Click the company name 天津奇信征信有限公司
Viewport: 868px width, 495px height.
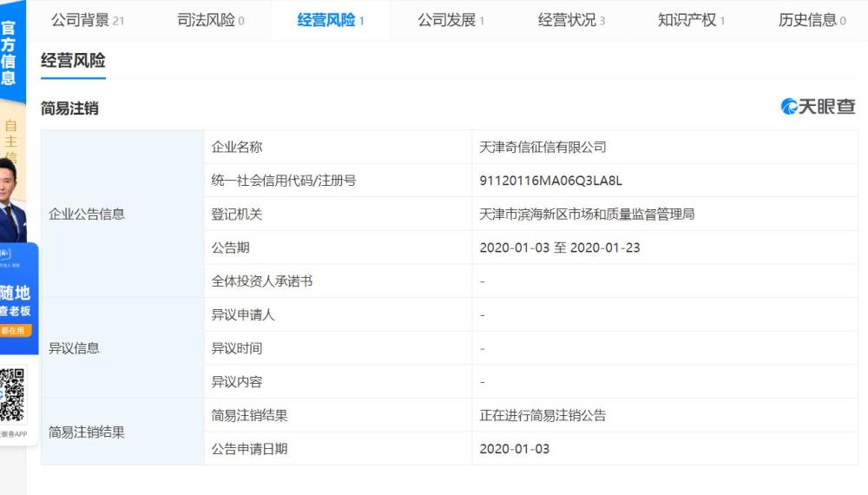542,148
